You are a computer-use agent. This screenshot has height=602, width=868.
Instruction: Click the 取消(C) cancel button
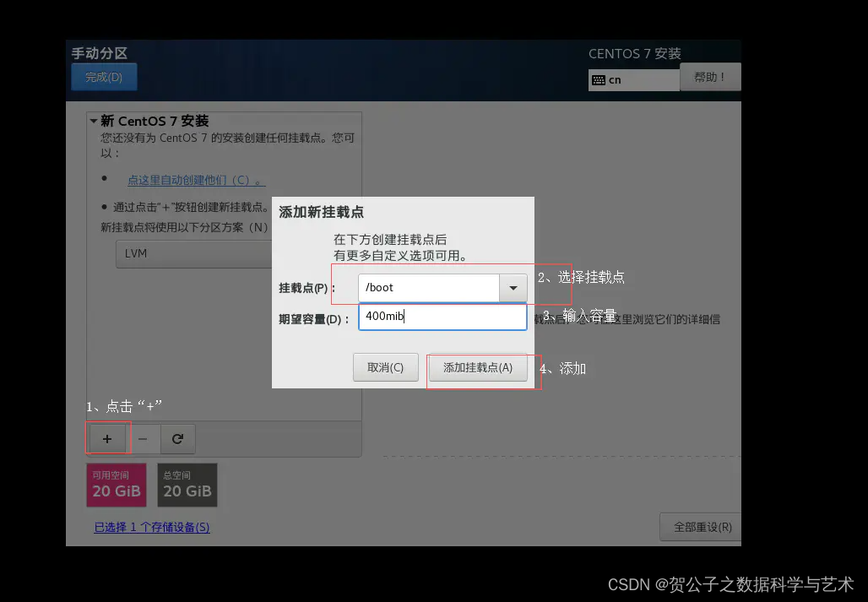(x=385, y=367)
